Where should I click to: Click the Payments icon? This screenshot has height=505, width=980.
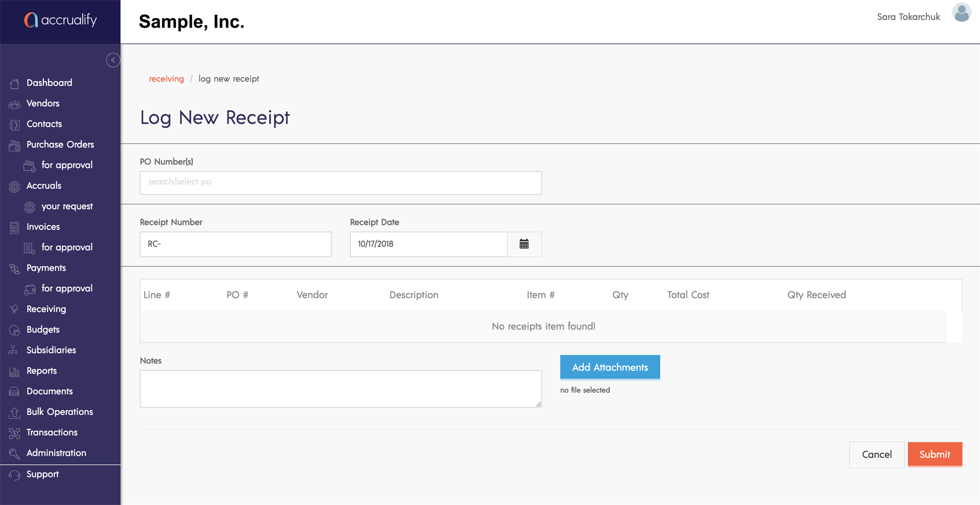click(14, 269)
